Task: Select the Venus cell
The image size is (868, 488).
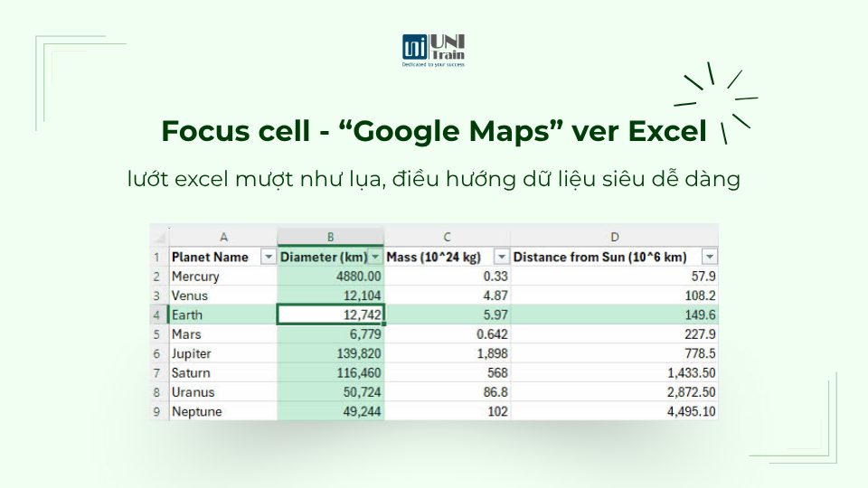Action: [x=223, y=296]
